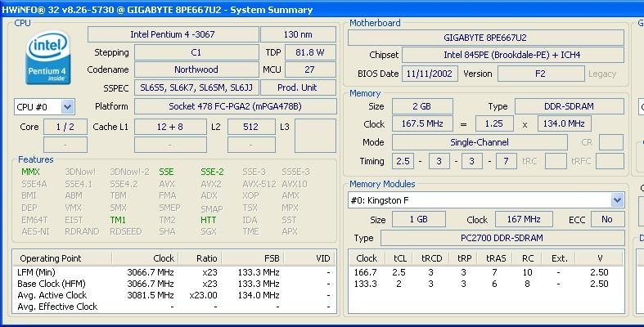The image size is (644, 327).
Task: Click the greyed Legacy label
Action: [602, 74]
